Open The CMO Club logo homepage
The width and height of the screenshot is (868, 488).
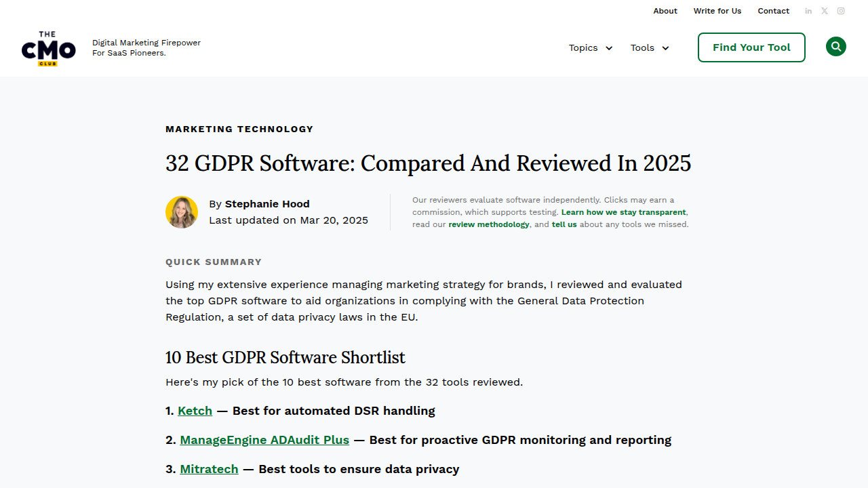click(x=48, y=48)
